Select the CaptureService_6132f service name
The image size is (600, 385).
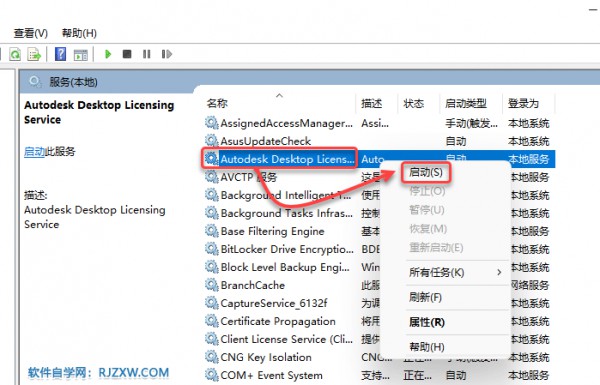pyautogui.click(x=274, y=303)
